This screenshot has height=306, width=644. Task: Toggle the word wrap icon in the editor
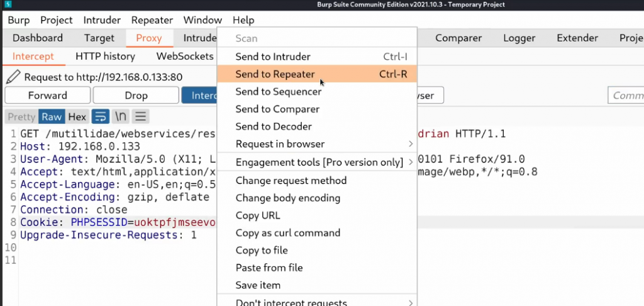[100, 116]
